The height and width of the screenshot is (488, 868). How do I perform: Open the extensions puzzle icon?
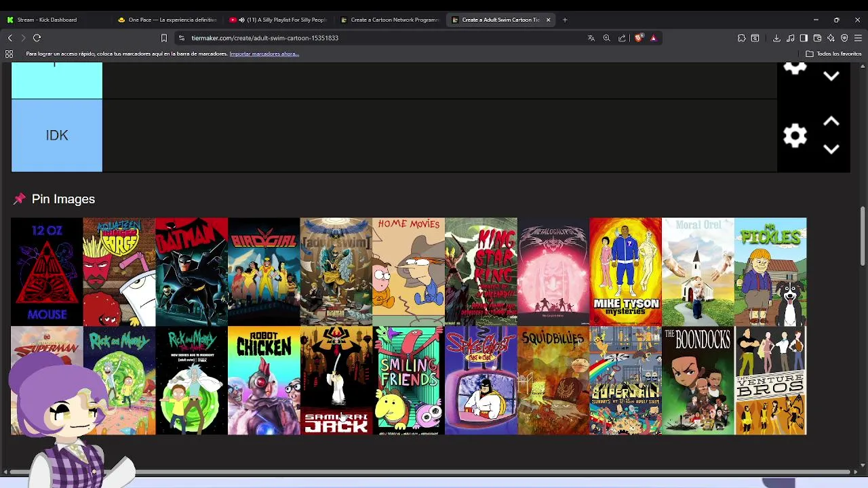(x=741, y=38)
